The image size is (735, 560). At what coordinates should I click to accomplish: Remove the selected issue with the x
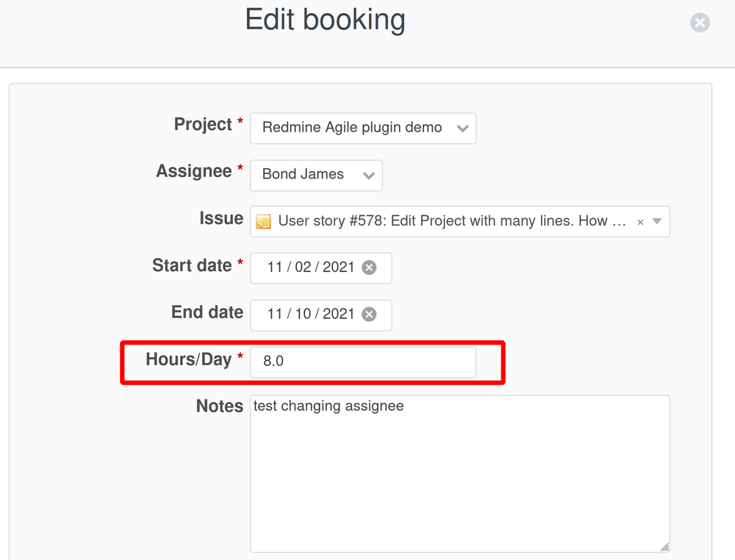[640, 222]
